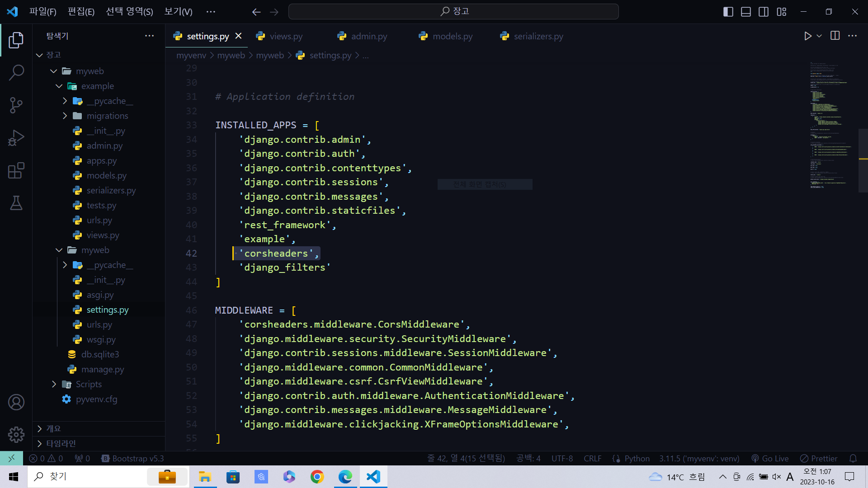This screenshot has height=488, width=868.
Task: Click Go Live in status bar
Action: point(770,458)
